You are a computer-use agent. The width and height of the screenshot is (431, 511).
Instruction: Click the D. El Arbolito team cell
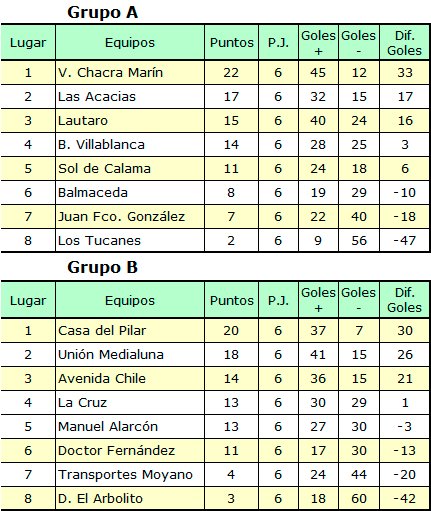130,498
